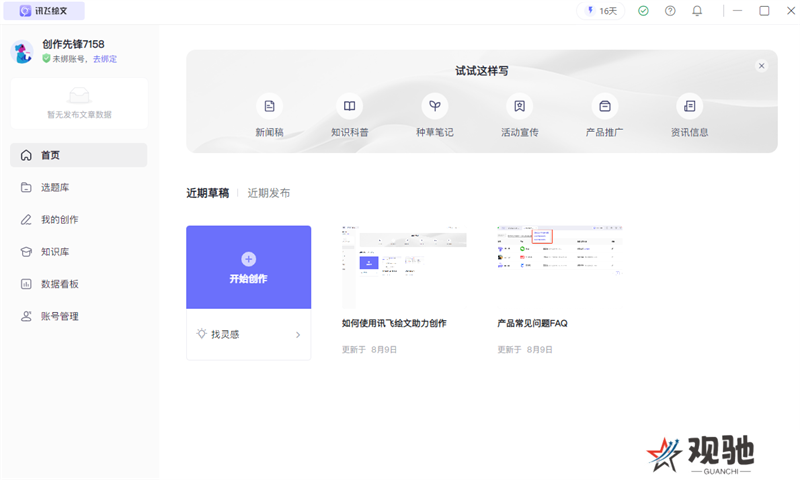Open 我的创作 in the sidebar
Screen dimensions: 800x480
(x=79, y=219)
